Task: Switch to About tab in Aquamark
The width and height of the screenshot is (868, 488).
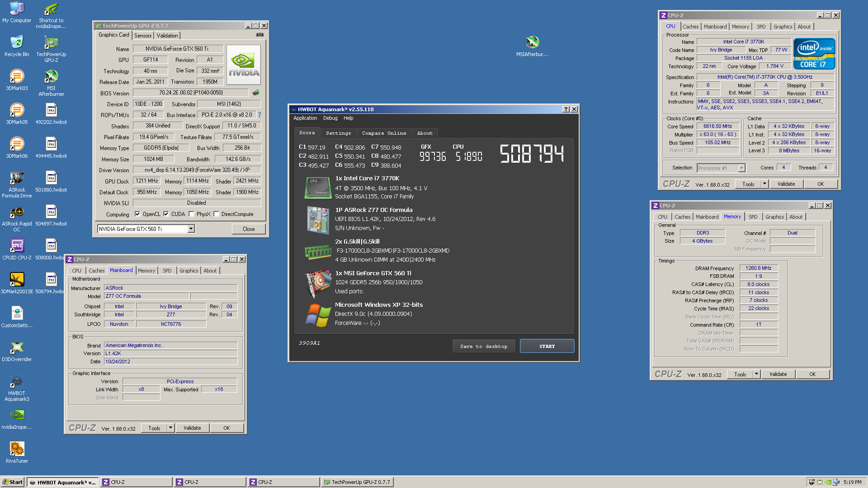Action: pos(425,133)
